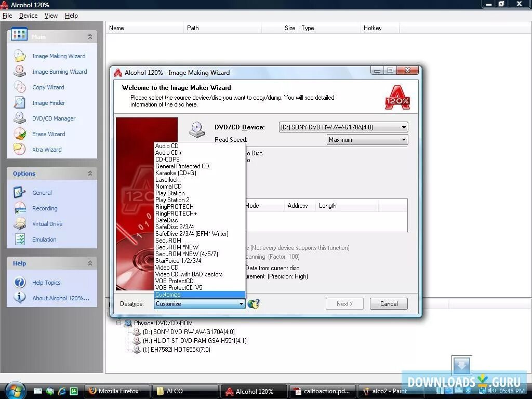Collapse the Physical DVD/CD-ROM tree node

point(119,323)
